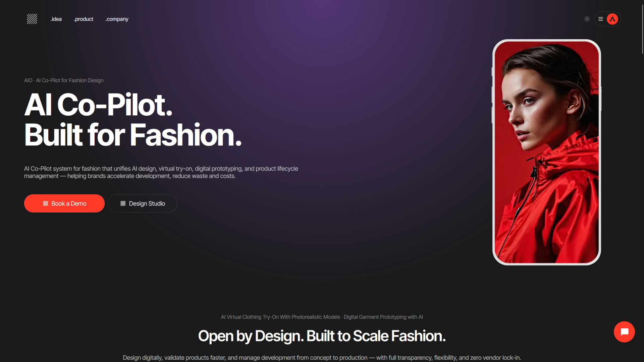This screenshot has height=362, width=644.
Task: Click the AI Co-Pilot Built for Fashion headline
Action: click(x=133, y=120)
